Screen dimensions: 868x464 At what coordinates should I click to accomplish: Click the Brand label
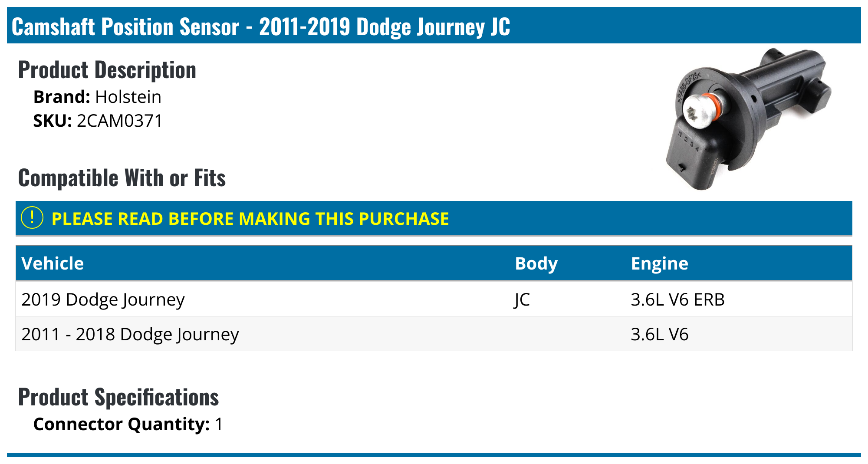[62, 97]
